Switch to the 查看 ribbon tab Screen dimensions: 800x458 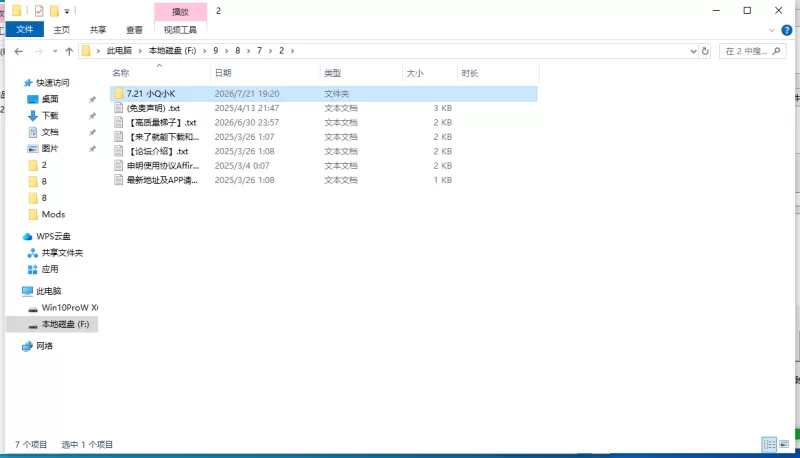(134, 30)
